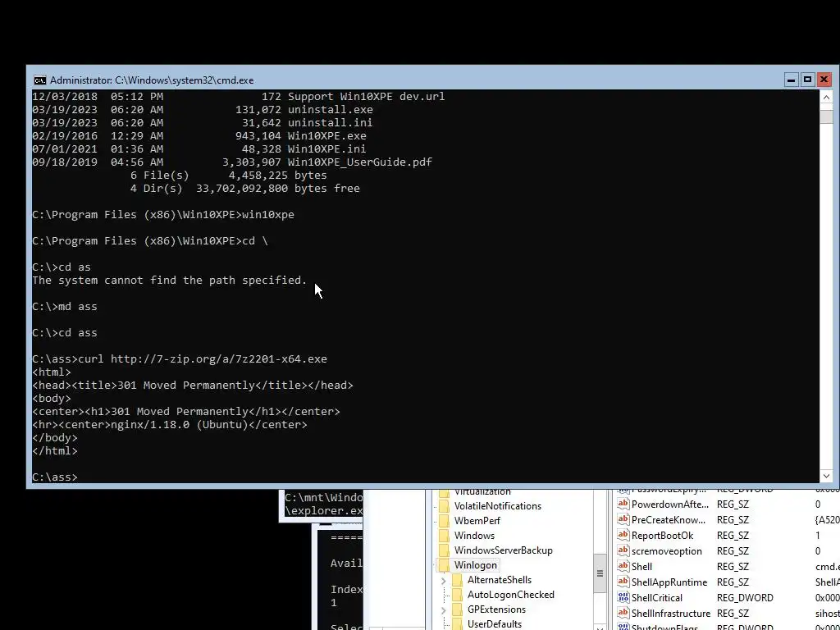The width and height of the screenshot is (840, 630).
Task: Click string icon of ShellInfrastructure value
Action: tap(623, 613)
